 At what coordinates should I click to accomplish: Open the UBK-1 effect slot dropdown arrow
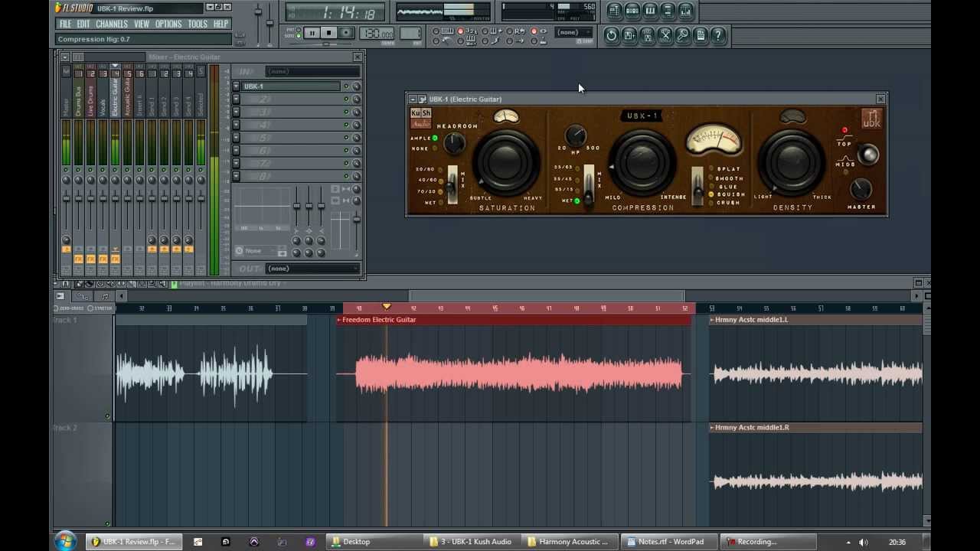[x=237, y=86]
